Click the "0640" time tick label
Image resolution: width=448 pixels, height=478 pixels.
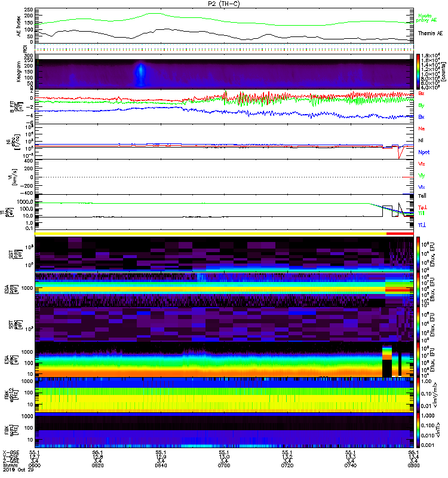coord(161,465)
